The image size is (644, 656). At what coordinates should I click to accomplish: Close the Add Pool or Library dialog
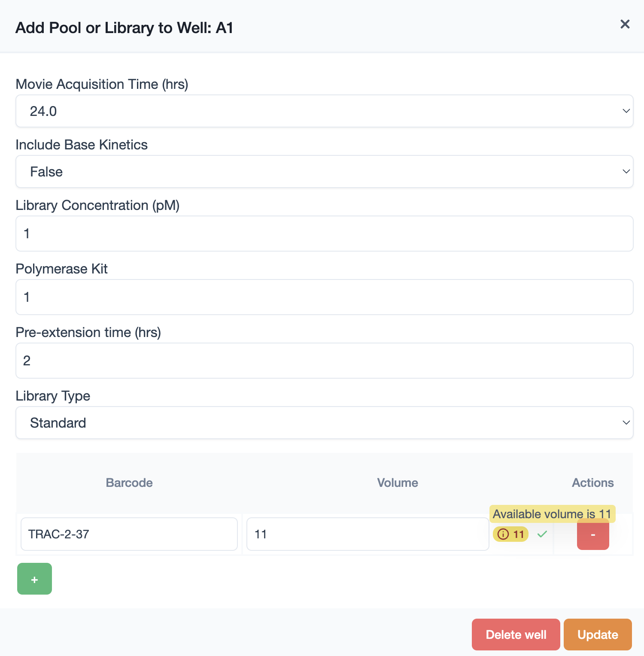[625, 24]
